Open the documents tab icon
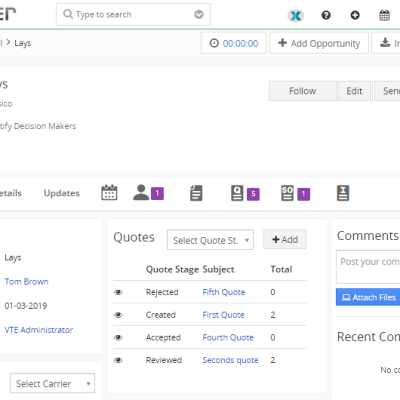The width and height of the screenshot is (400, 400). pyautogui.click(x=196, y=193)
